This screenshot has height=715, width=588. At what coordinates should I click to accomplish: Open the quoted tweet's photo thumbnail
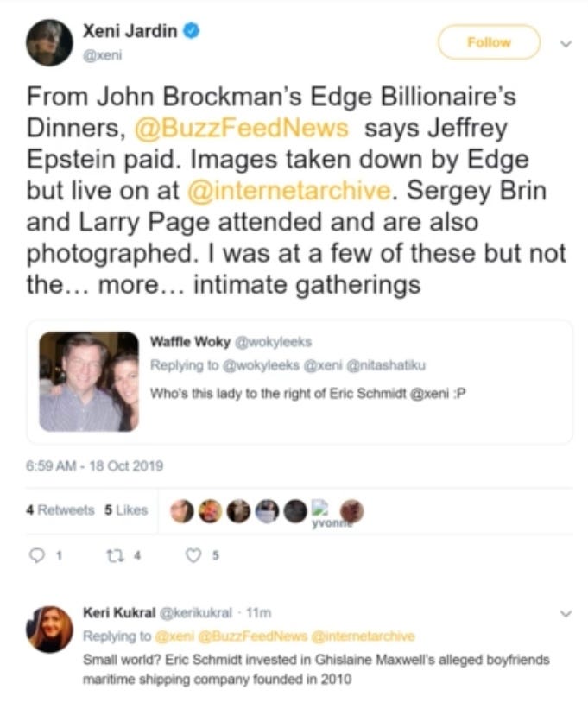tap(89, 382)
